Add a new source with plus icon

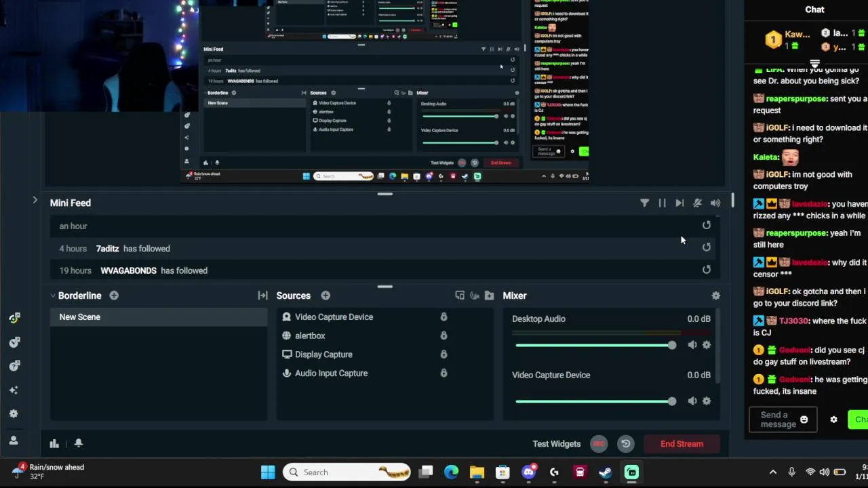point(325,296)
